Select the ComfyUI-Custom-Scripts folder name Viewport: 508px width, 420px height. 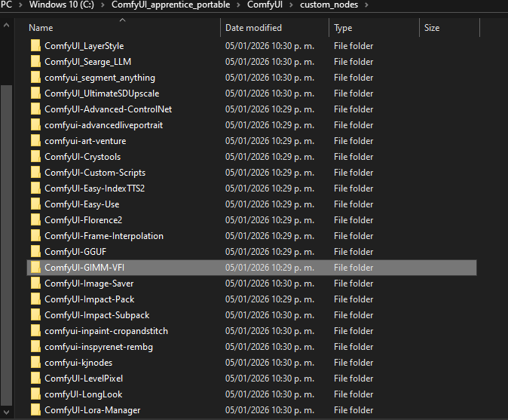[95, 173]
